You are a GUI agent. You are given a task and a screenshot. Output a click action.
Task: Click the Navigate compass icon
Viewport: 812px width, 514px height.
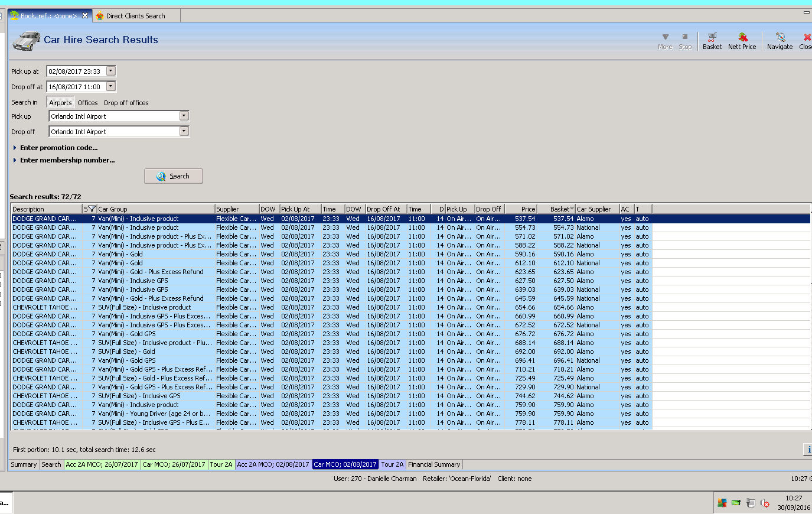[780, 41]
